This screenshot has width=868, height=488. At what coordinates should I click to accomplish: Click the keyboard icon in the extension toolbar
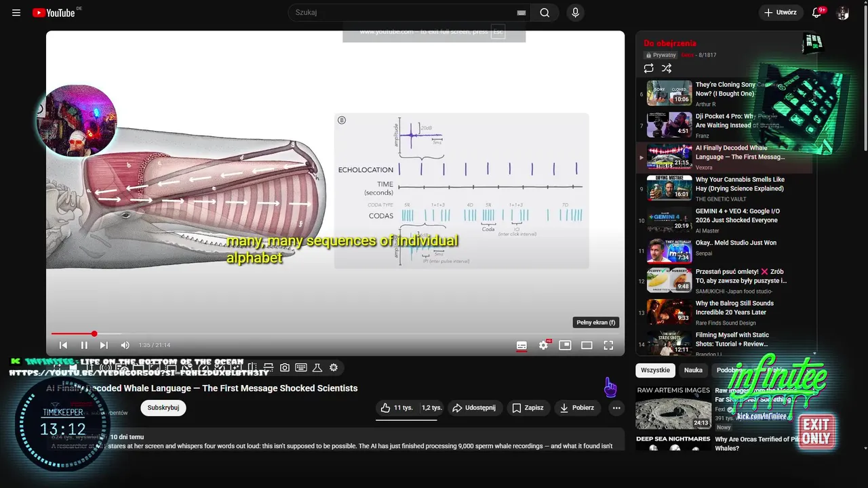pyautogui.click(x=300, y=367)
